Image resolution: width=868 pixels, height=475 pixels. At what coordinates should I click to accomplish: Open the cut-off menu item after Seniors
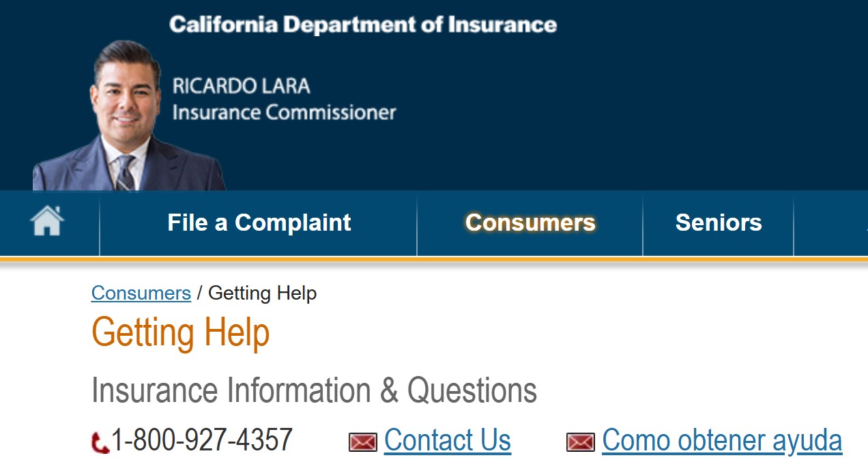pos(831,223)
